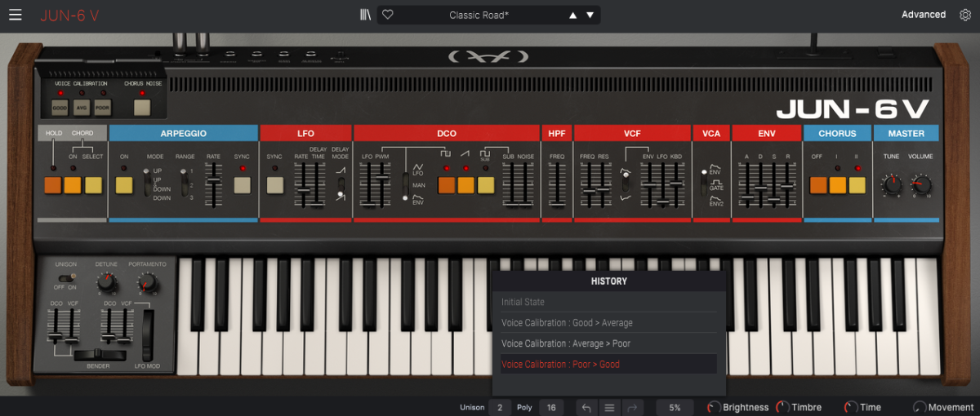Click the undo arrow in bottom toolbar

point(586,407)
